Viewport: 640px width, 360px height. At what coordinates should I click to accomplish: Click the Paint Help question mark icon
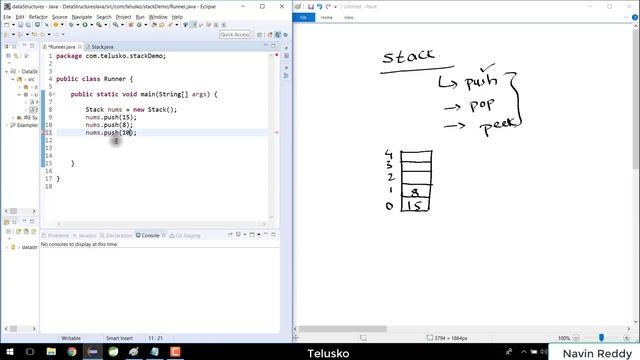635,17
